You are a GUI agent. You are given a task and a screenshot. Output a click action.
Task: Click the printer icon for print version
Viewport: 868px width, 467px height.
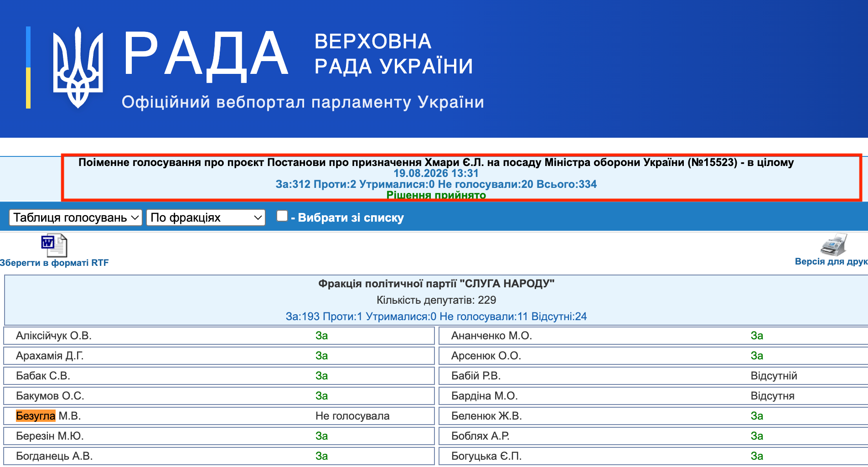click(x=834, y=245)
